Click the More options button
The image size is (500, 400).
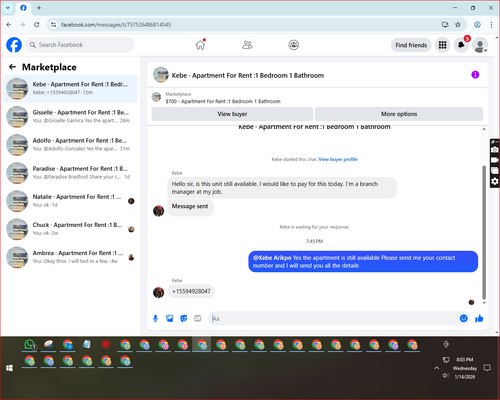[399, 114]
